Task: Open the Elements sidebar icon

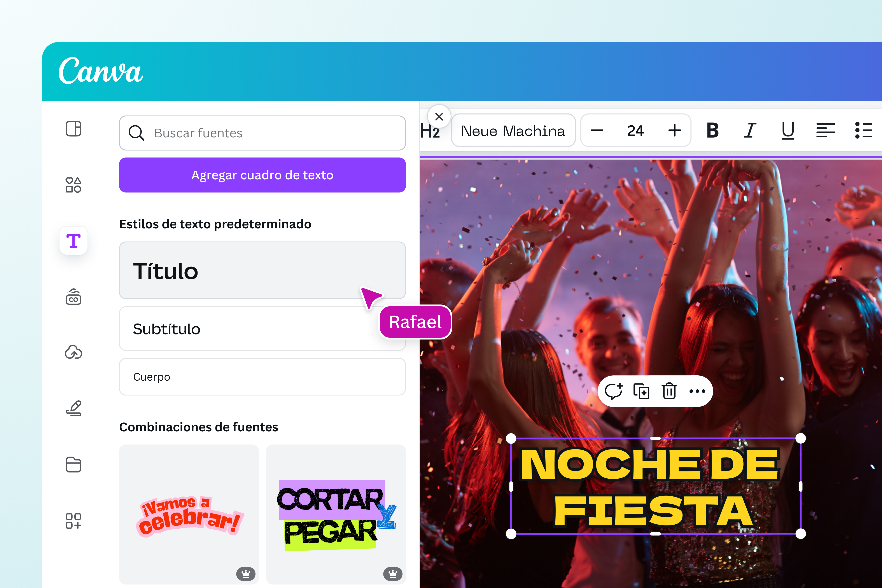Action: click(73, 185)
